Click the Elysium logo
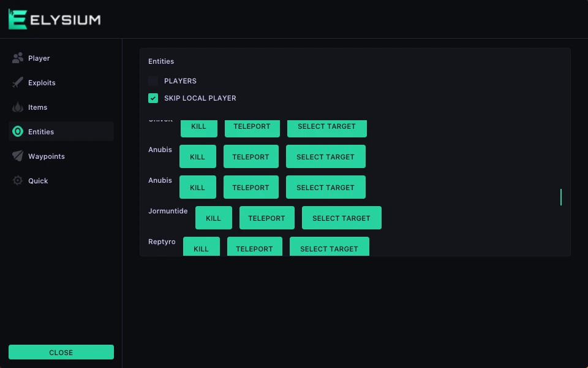 55,20
